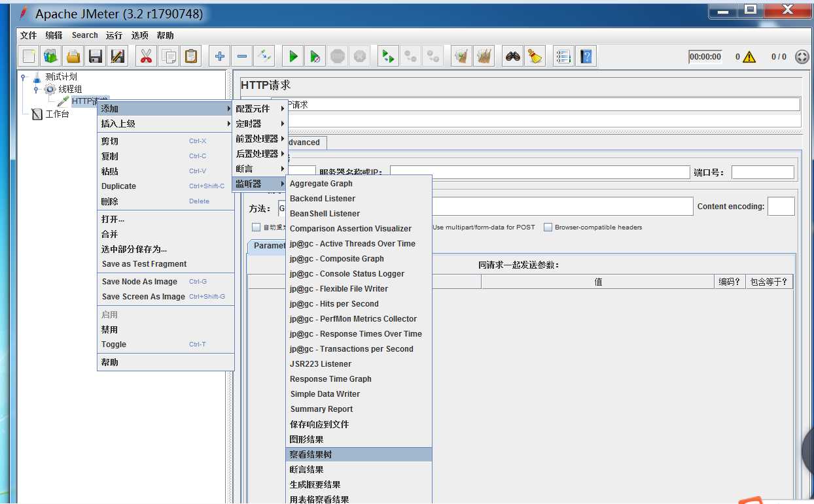Click the Open file folder icon
The image size is (814, 504).
[73, 56]
